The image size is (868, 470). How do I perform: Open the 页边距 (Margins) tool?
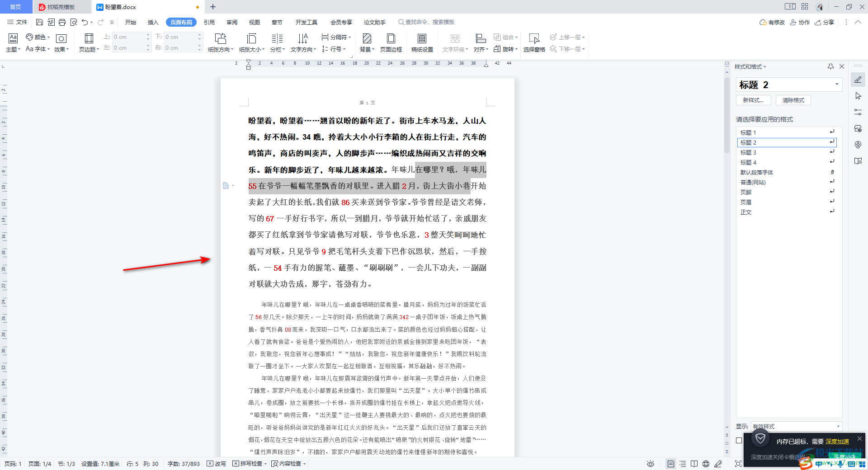[x=89, y=43]
